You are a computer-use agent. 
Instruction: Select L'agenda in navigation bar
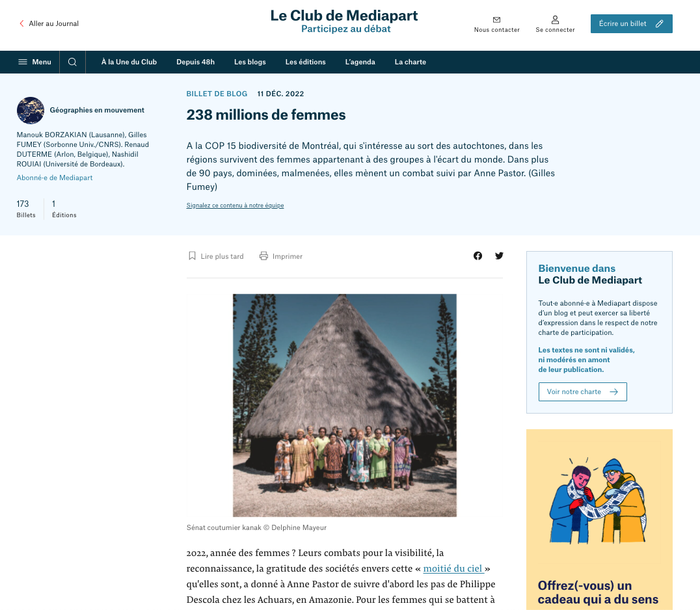[x=360, y=62]
